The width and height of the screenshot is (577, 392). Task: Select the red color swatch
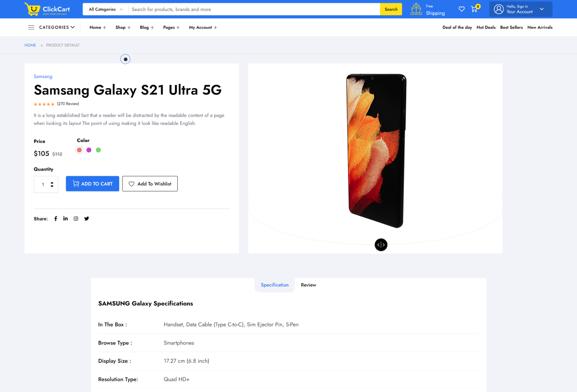click(x=79, y=150)
